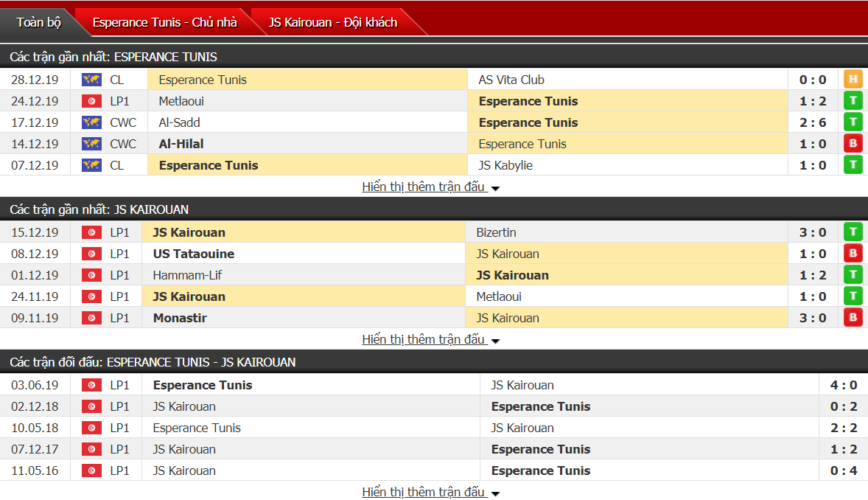
Task: Select Al-Hilal team name
Action: [181, 144]
